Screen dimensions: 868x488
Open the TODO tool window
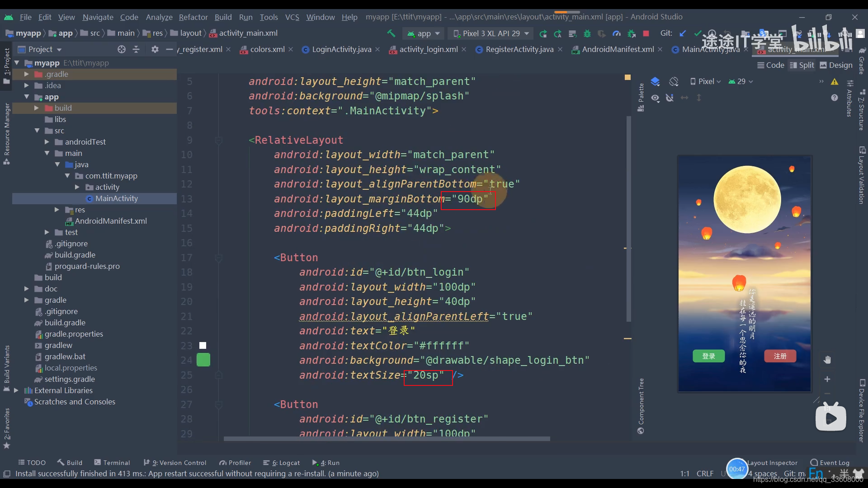click(x=32, y=463)
